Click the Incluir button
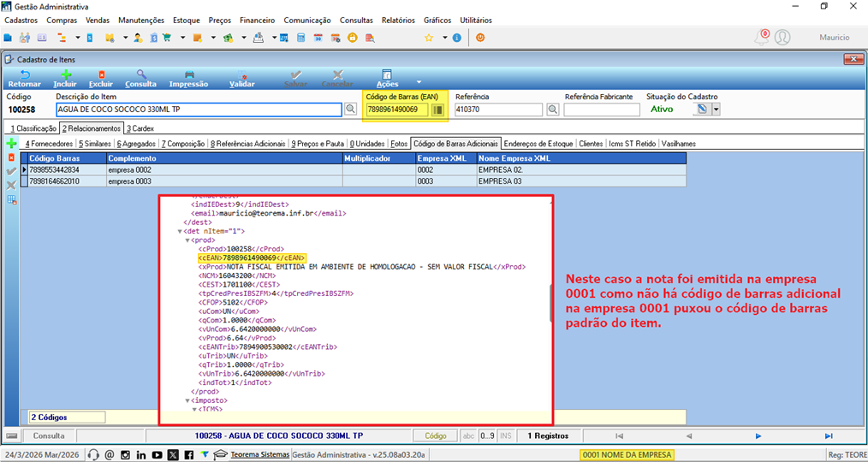This screenshot has width=868, height=462. click(x=65, y=79)
